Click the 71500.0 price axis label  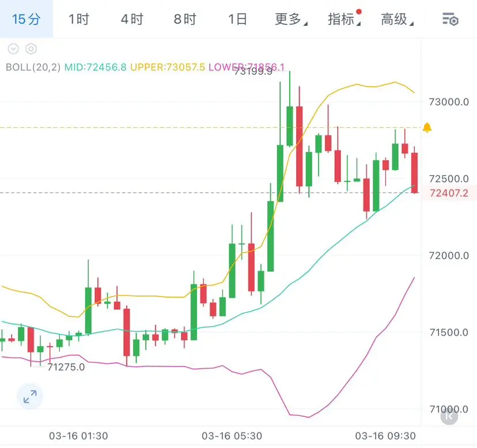point(449,332)
